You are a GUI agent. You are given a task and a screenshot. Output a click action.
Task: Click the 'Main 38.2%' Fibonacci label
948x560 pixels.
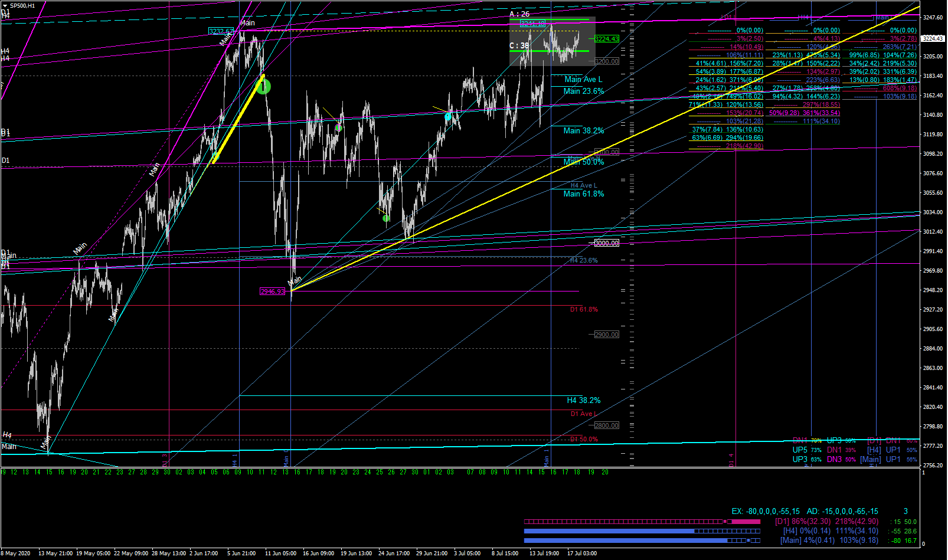(584, 130)
